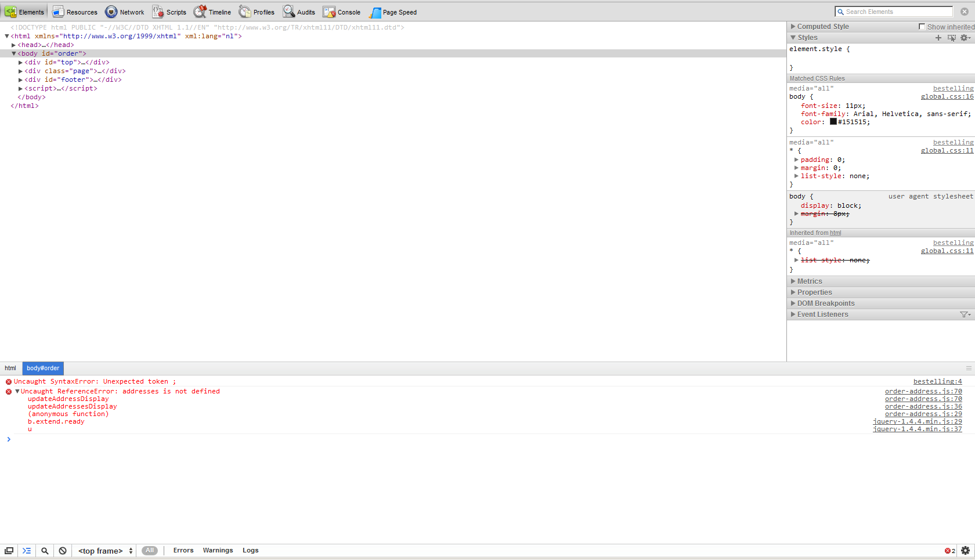Open DevTools settings gear in status bar
Screen dimensions: 975x560
pyautogui.click(x=965, y=551)
